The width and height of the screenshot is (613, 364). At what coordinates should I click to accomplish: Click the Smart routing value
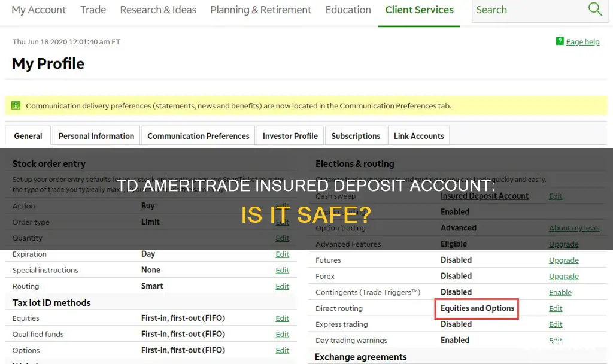[152, 286]
